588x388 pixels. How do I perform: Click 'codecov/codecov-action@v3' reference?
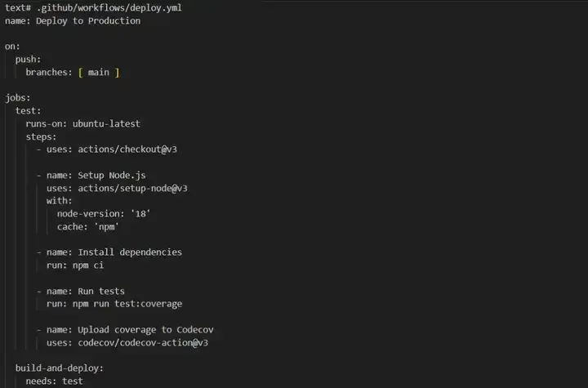143,342
